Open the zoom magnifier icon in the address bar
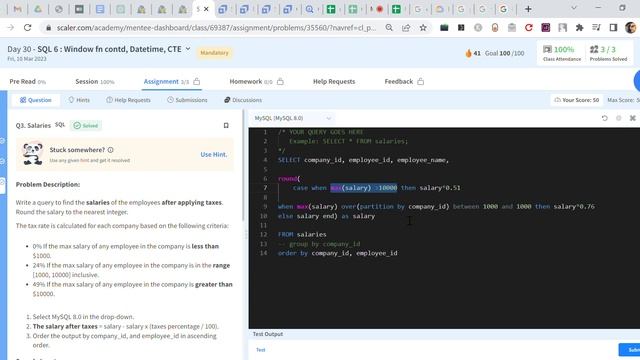 (x=389, y=28)
